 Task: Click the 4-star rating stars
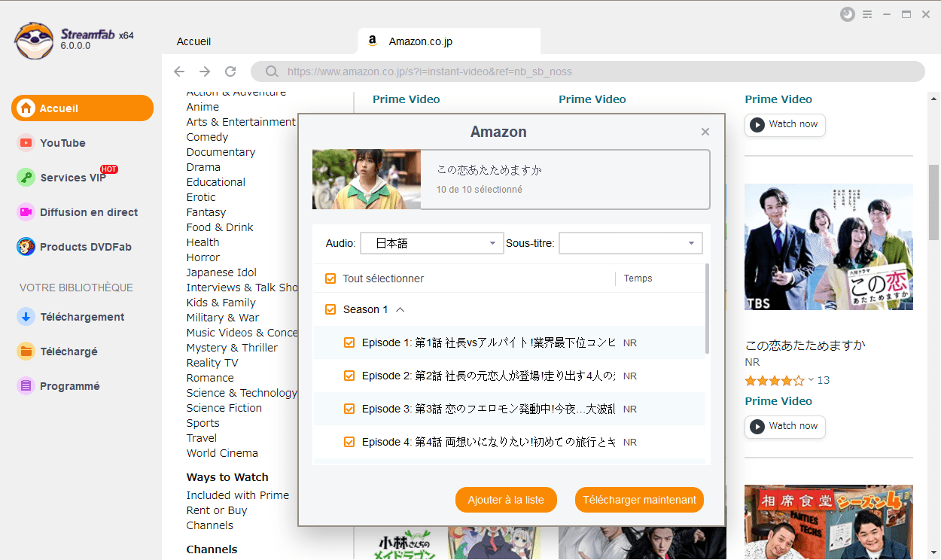click(x=775, y=380)
